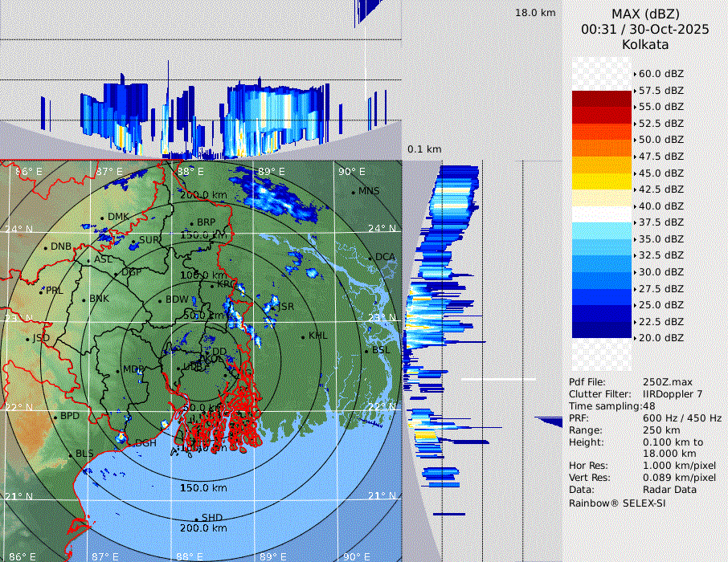
Task: Click the MAX (dBZ) title text
Action: (x=645, y=14)
